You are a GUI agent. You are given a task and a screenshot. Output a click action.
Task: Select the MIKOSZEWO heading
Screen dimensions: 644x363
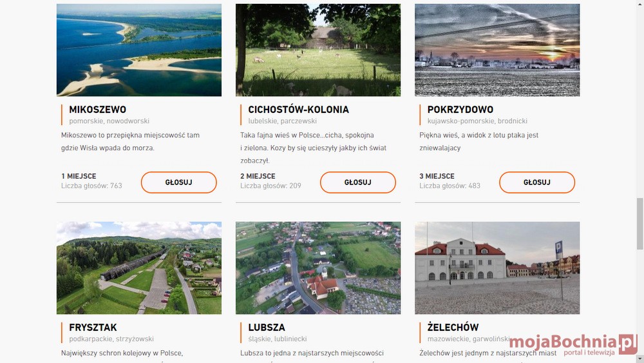pyautogui.click(x=98, y=110)
